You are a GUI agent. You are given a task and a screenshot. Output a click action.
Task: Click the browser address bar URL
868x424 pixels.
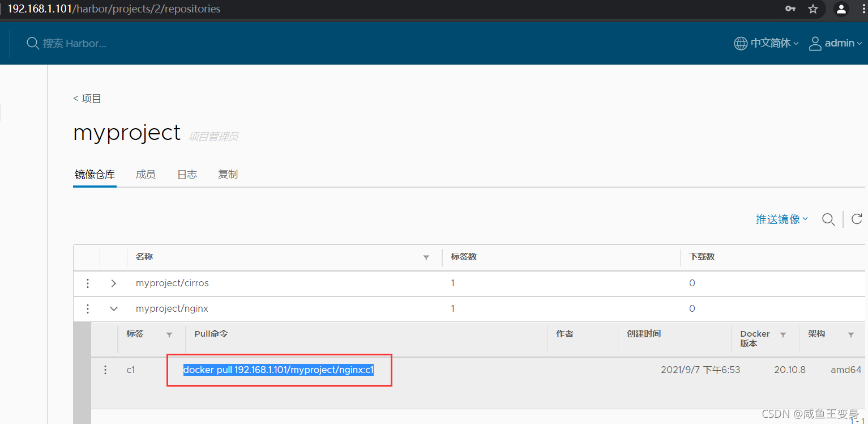coord(114,9)
